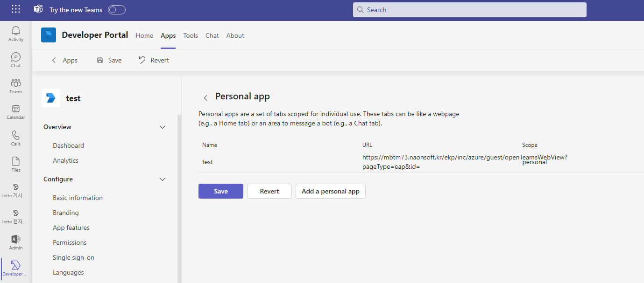Click the Revert button below the table
The width and height of the screenshot is (644, 283).
pos(269,191)
